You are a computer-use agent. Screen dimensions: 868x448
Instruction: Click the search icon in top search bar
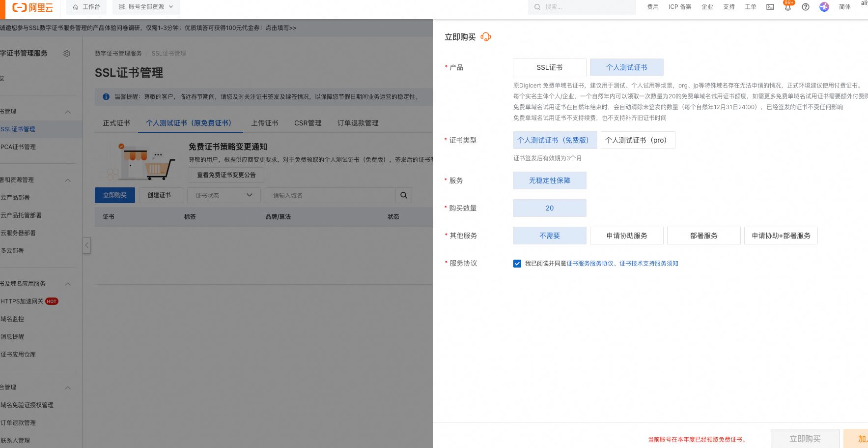pos(537,7)
